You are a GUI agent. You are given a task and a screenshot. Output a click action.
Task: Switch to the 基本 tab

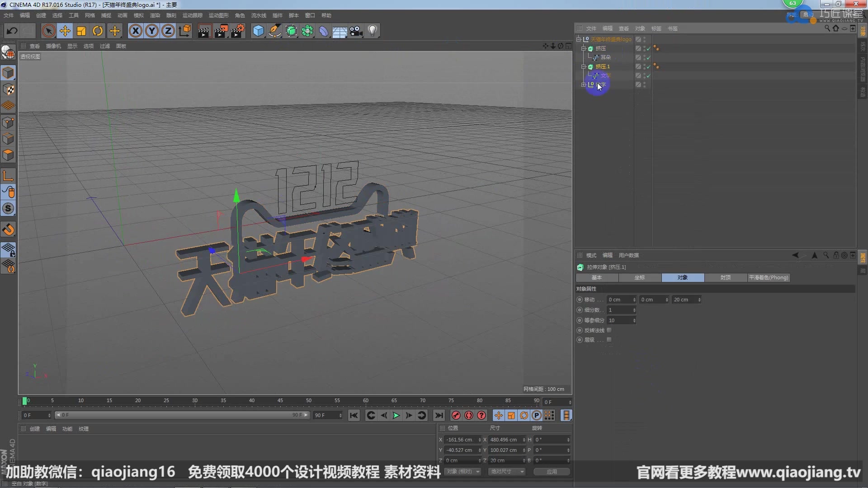(597, 277)
